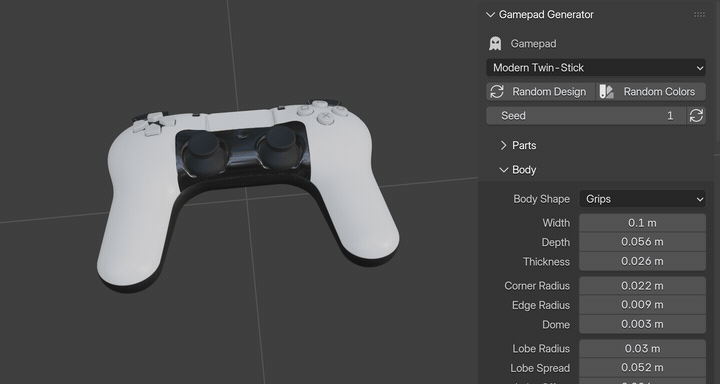The height and width of the screenshot is (384, 720).
Task: Click the Dome 0.003 m field
Action: 642,324
